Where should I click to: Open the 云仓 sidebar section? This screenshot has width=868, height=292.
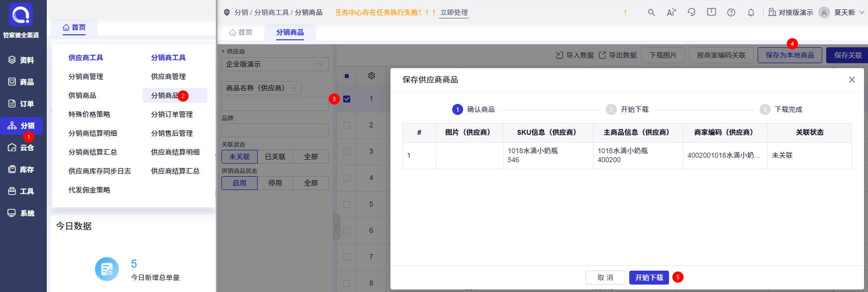(21, 148)
